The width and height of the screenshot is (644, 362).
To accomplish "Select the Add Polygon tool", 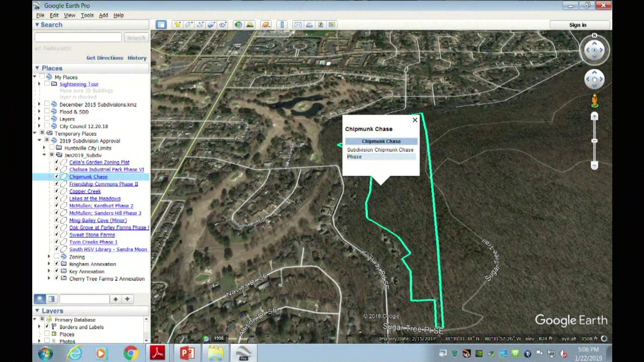I will click(189, 24).
